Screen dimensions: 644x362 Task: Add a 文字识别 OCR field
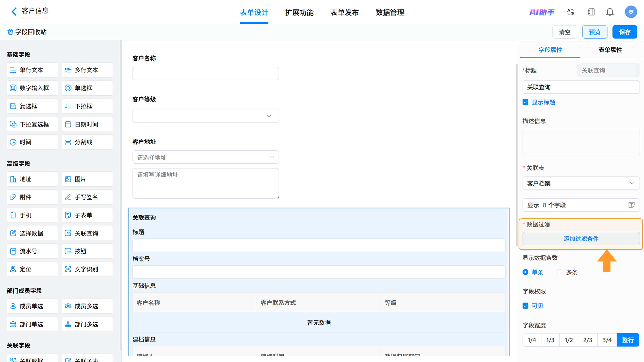[x=87, y=269]
